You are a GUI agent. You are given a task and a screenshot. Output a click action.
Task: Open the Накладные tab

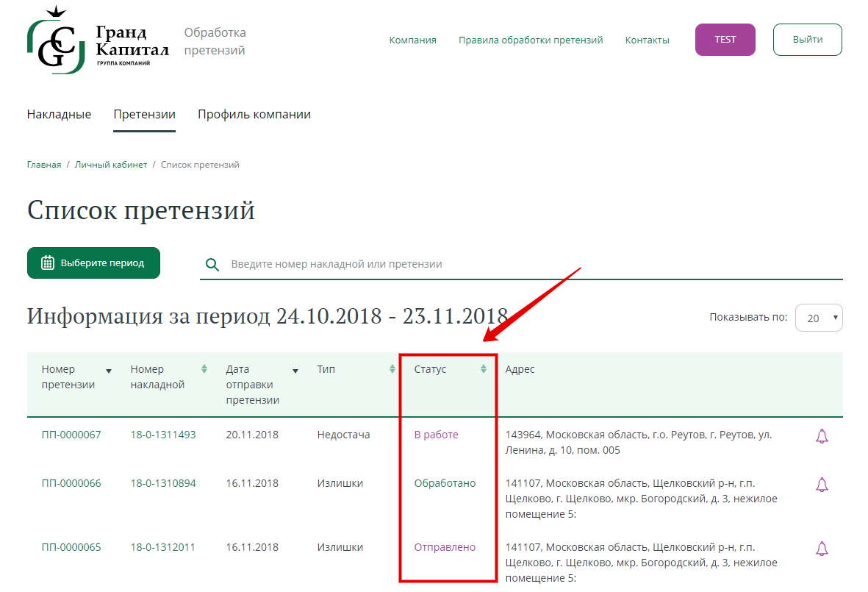tap(60, 114)
